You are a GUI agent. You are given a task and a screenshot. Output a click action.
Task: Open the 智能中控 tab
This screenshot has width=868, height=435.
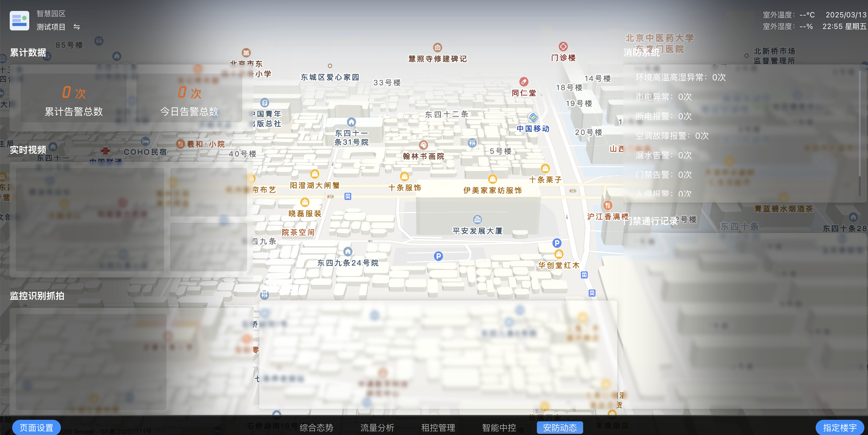tap(499, 428)
